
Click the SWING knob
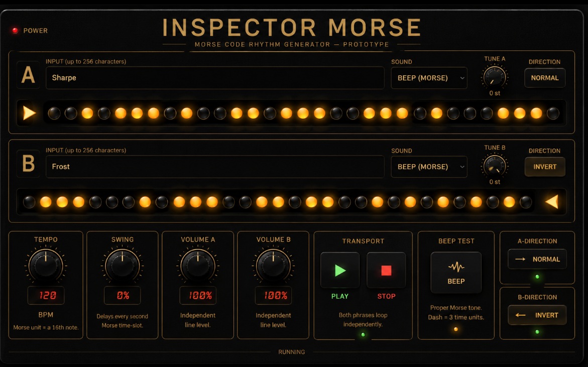pos(122,265)
